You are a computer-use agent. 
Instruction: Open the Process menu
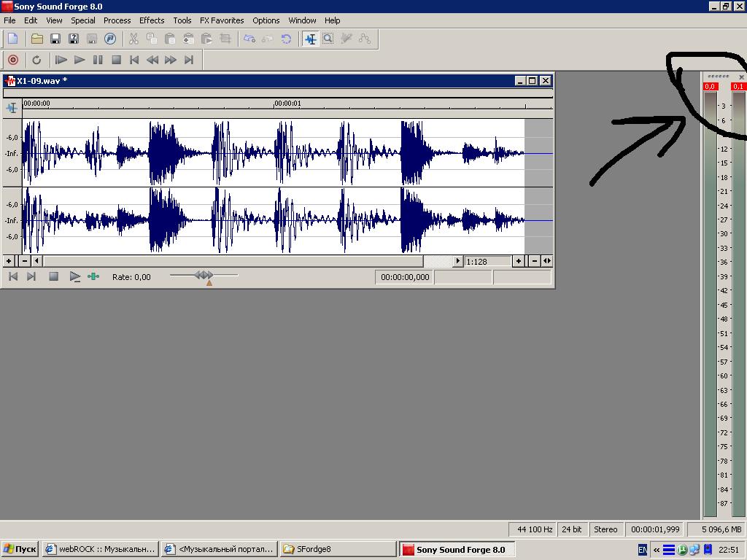pyautogui.click(x=117, y=20)
